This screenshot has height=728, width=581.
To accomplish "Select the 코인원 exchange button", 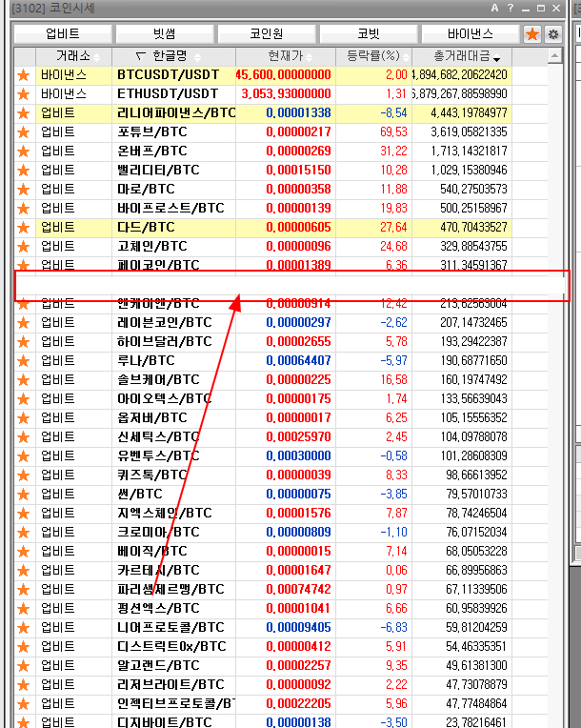I will 266,33.
